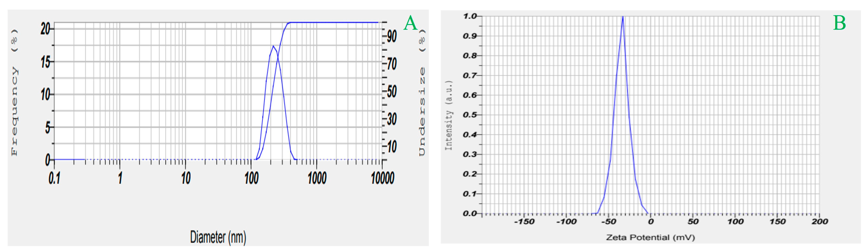Click the 0.5 tick label on intensity axis
868x251 pixels.
[470, 115]
